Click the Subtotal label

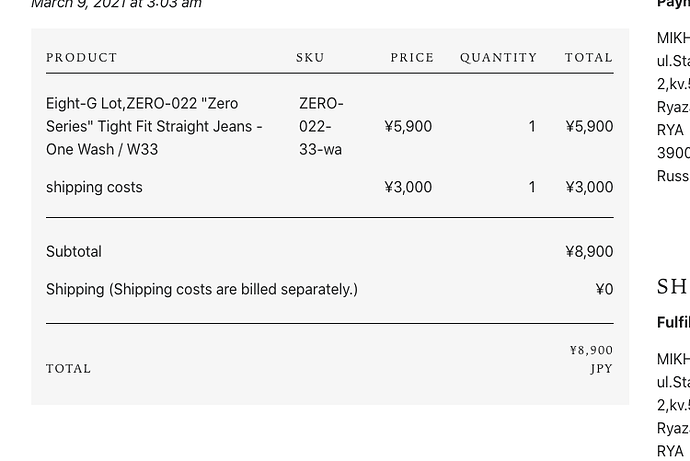click(x=74, y=252)
